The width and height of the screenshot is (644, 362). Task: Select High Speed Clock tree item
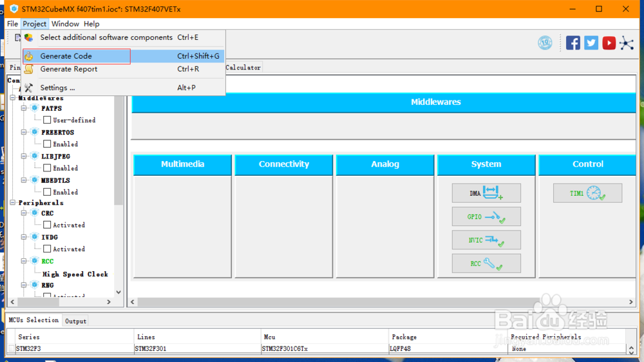point(75,274)
